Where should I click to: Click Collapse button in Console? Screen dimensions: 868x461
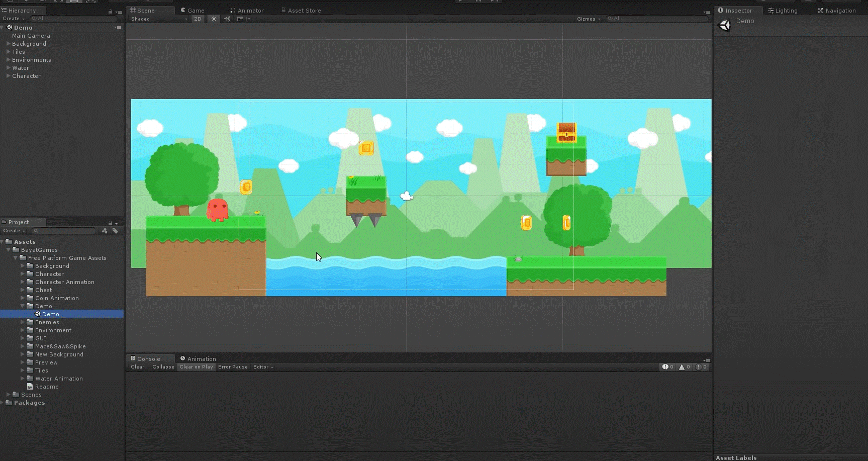click(x=163, y=367)
